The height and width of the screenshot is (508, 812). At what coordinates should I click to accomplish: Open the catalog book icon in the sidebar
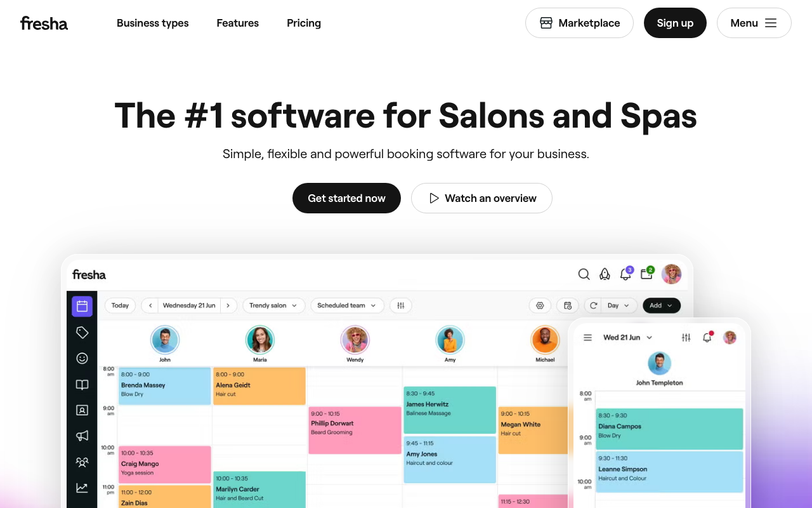pos(82,384)
